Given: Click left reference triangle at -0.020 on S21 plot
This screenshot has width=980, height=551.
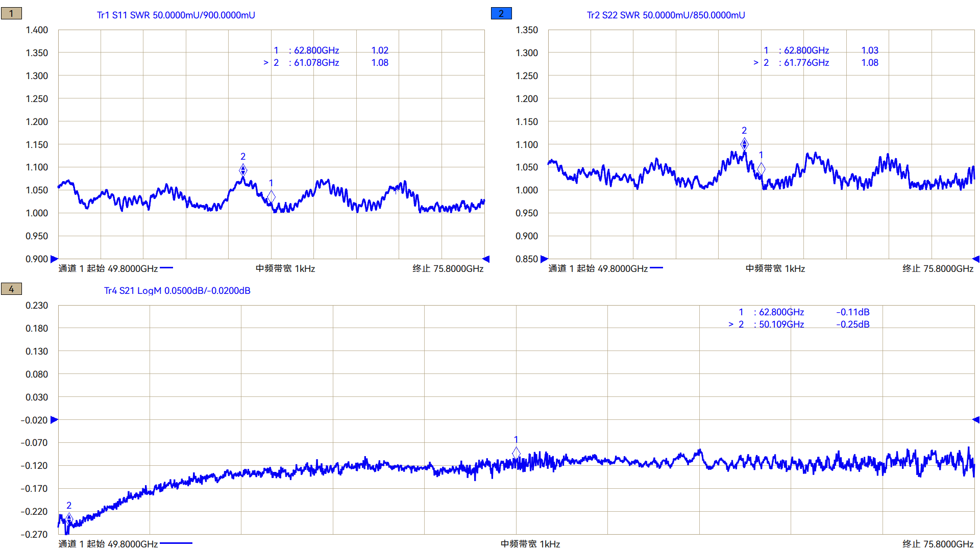Looking at the screenshot, I should (x=54, y=420).
